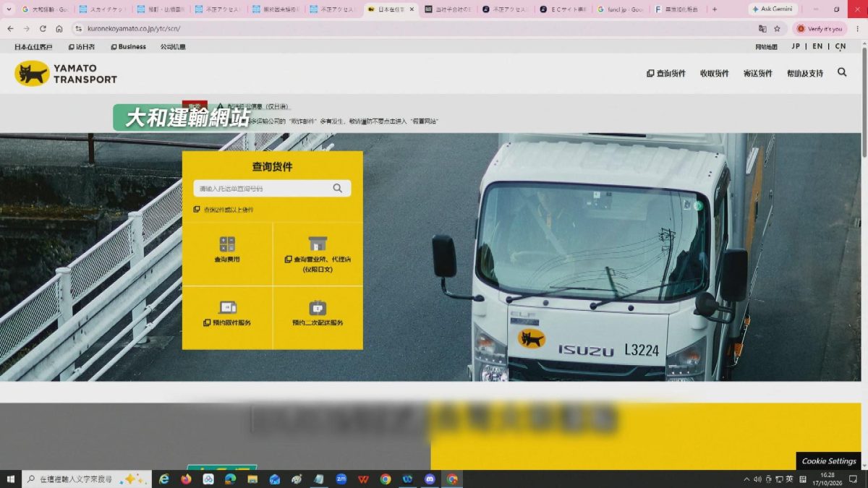
Task: Switch to the ECサイト browser tab
Action: 563,9
